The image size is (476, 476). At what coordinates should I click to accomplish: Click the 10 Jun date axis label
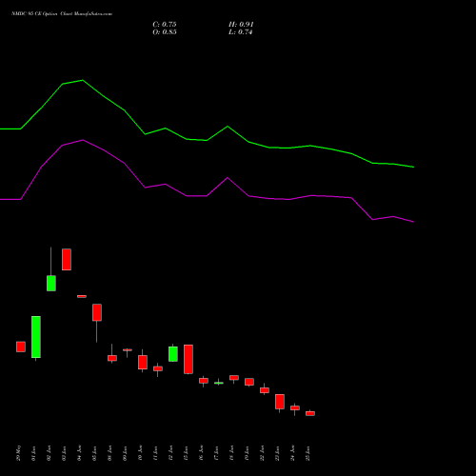[140, 453]
